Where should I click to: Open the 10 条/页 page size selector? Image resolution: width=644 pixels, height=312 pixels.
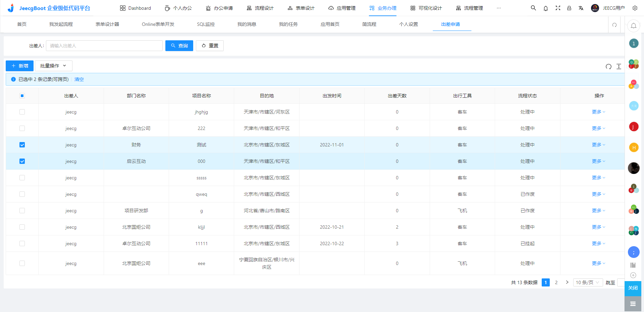tap(588, 282)
